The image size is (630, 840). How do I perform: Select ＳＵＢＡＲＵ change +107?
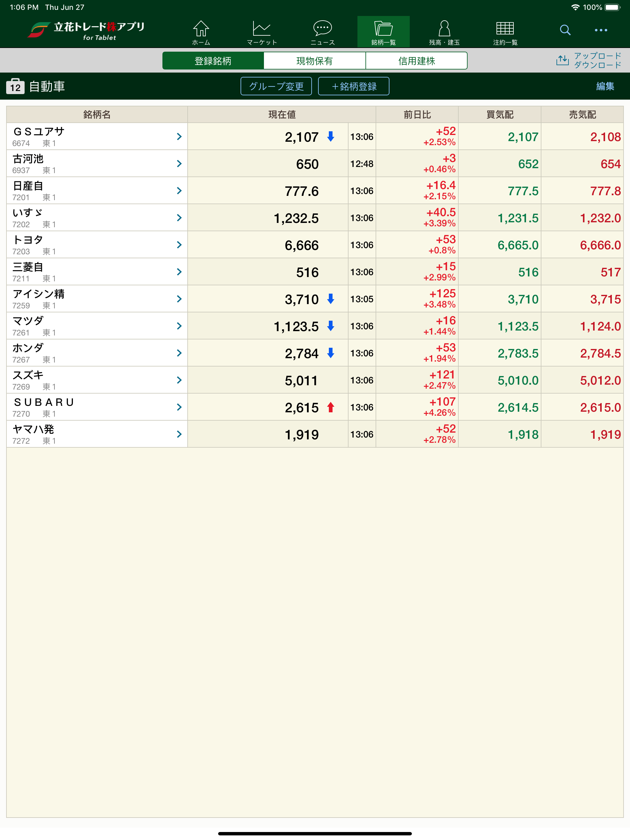click(442, 402)
